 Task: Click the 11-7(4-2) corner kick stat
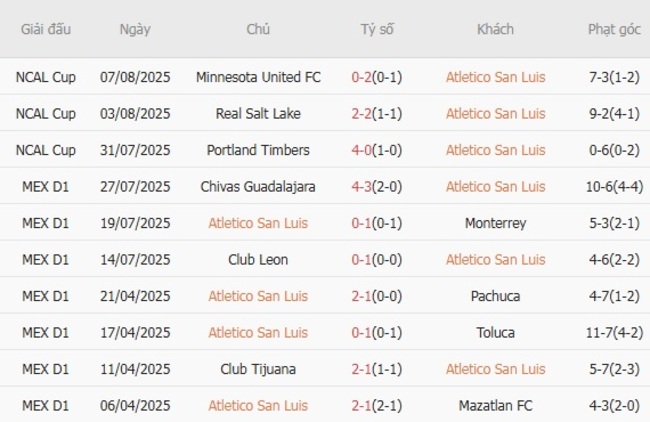coord(614,332)
